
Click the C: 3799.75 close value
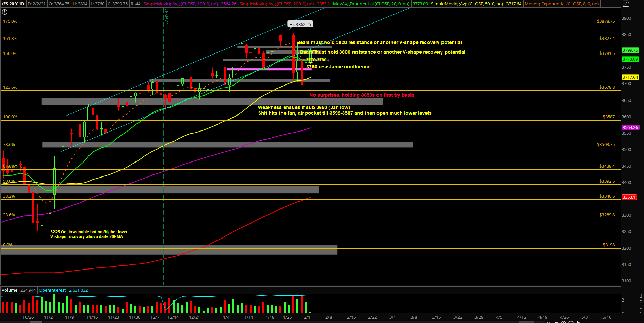click(x=118, y=4)
